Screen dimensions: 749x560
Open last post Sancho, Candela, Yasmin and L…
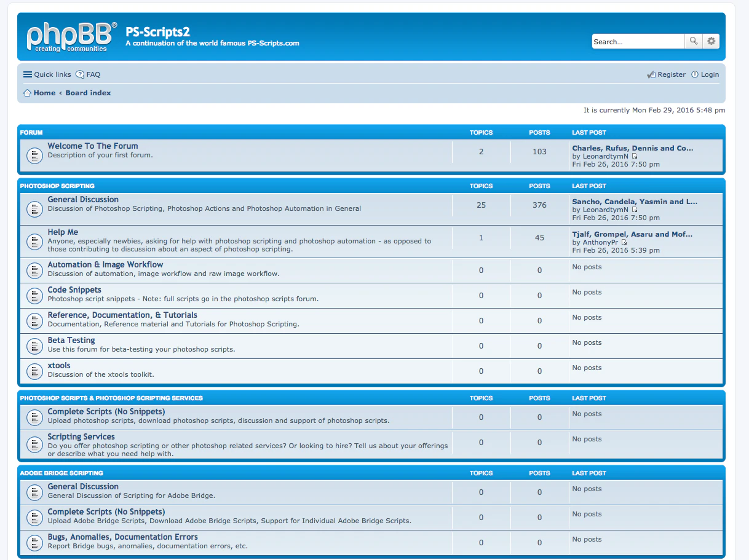click(635, 202)
